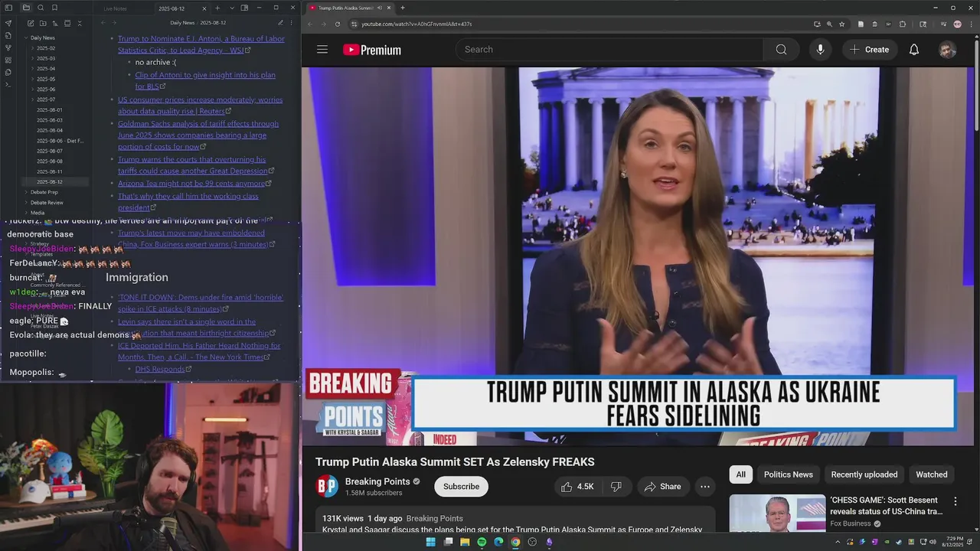Toggle edit mode pencil in note header
The image size is (980, 551).
pyautogui.click(x=280, y=23)
